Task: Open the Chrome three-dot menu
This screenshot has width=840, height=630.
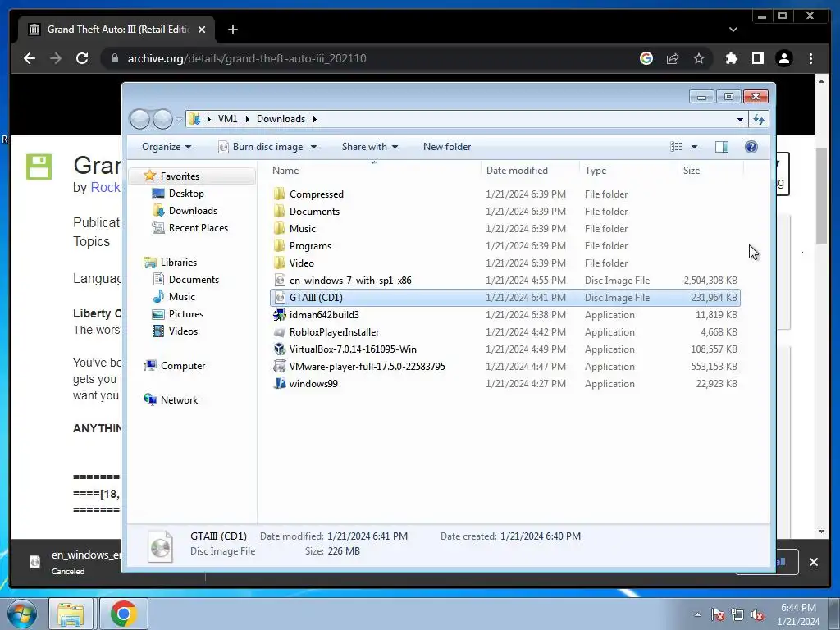Action: (810, 58)
